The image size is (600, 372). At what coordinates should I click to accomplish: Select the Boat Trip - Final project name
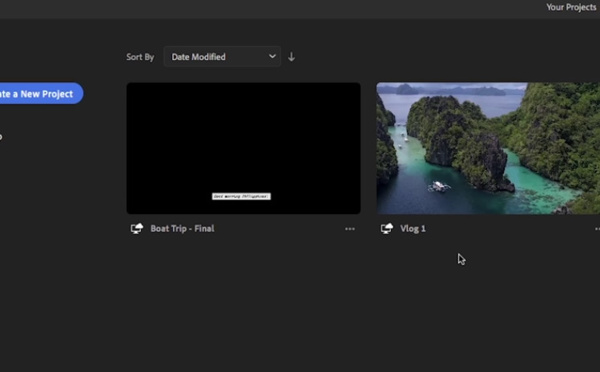(x=182, y=228)
